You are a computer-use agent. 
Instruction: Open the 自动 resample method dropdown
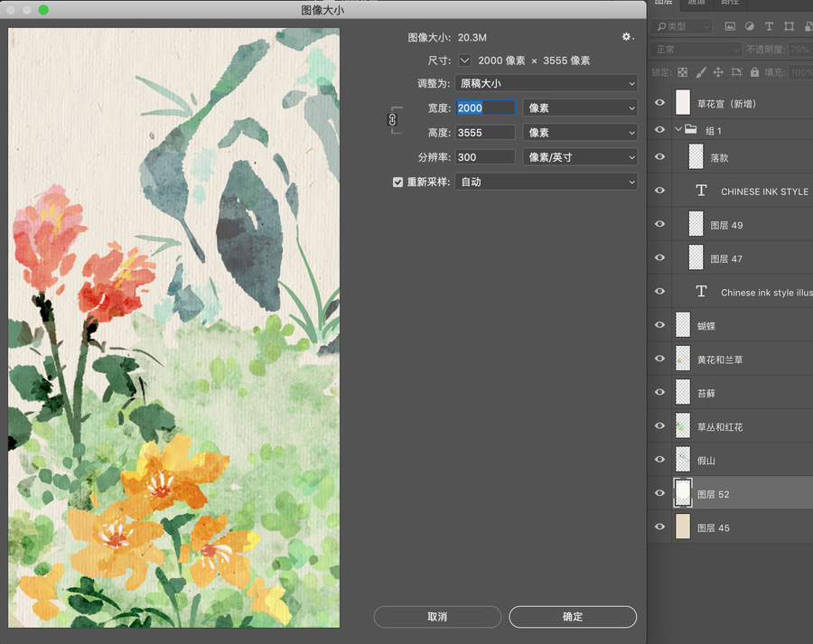tap(546, 182)
